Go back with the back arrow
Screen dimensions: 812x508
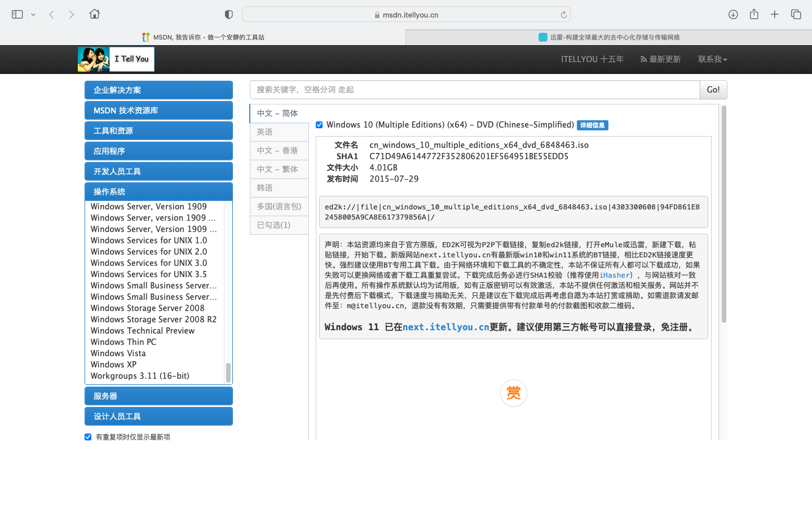coord(51,15)
